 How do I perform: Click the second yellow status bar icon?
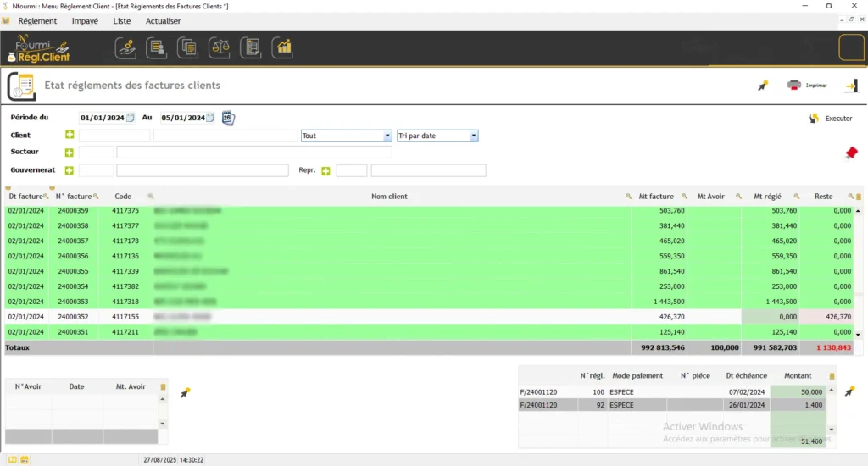25,460
